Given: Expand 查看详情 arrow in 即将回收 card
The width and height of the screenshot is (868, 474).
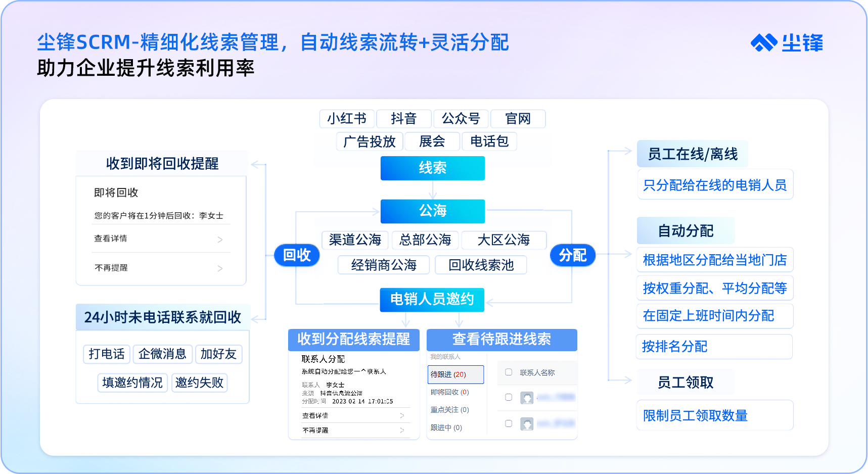Looking at the screenshot, I should [220, 240].
